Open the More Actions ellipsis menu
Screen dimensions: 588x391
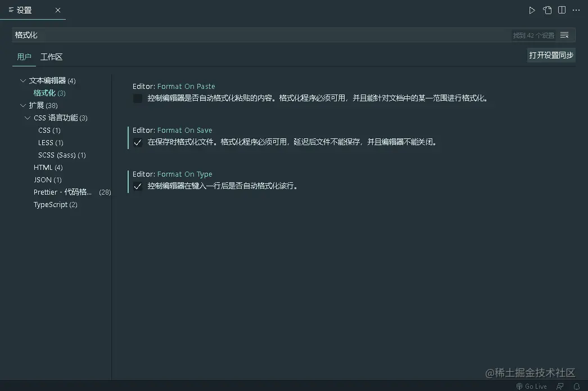pyautogui.click(x=576, y=10)
